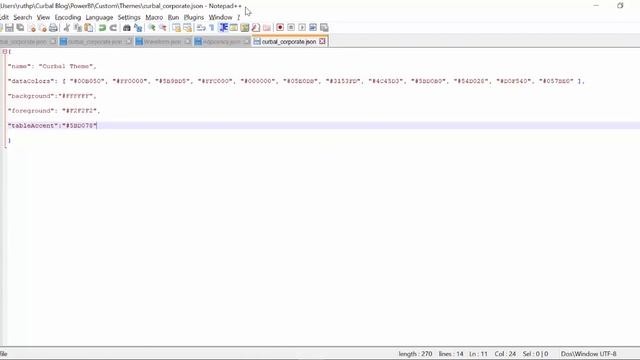Click the "#000000" value in dataColors
This screenshot has height=360, width=640.
tap(258, 81)
